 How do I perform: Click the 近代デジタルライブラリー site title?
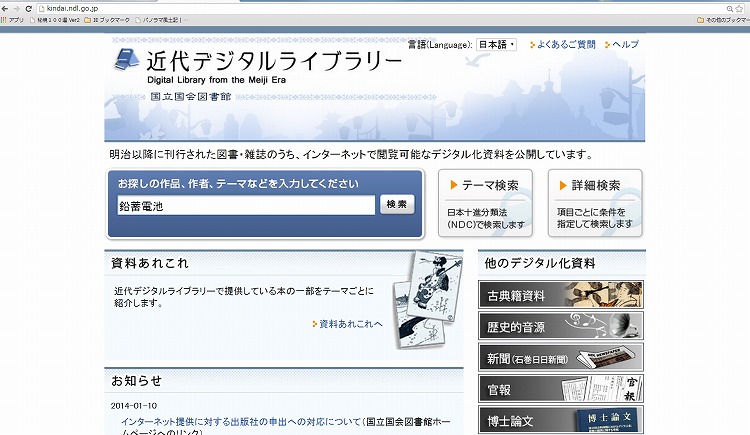point(274,61)
